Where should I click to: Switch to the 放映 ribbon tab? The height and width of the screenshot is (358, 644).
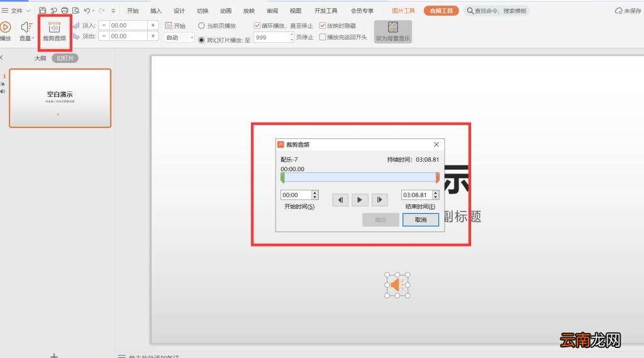pyautogui.click(x=249, y=11)
